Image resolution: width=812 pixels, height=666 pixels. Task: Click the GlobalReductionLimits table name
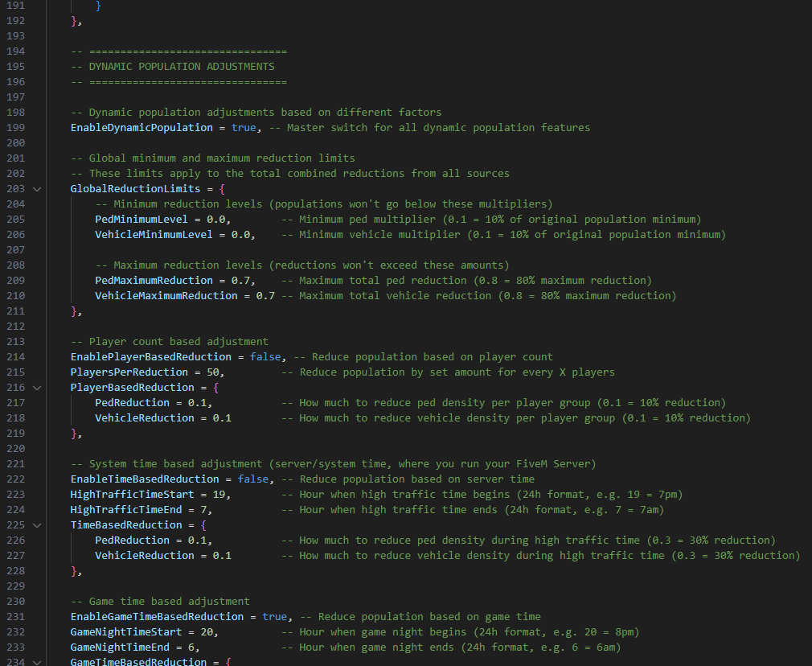pyautogui.click(x=135, y=189)
